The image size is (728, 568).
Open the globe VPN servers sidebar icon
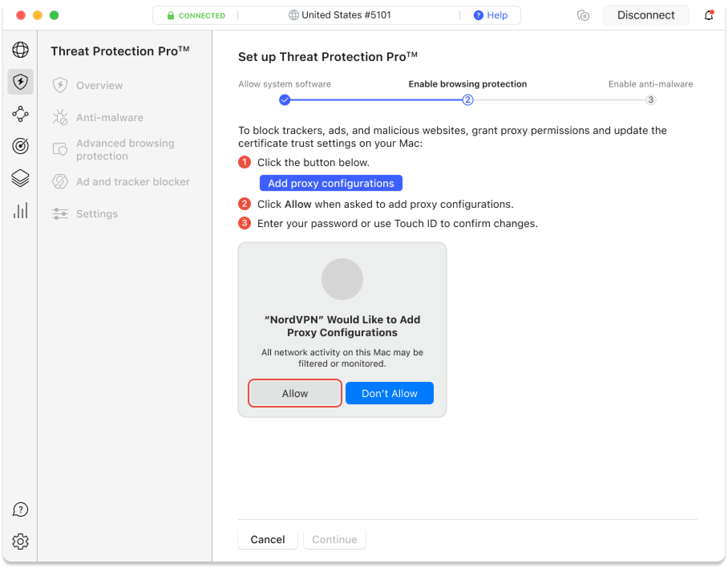[x=20, y=50]
